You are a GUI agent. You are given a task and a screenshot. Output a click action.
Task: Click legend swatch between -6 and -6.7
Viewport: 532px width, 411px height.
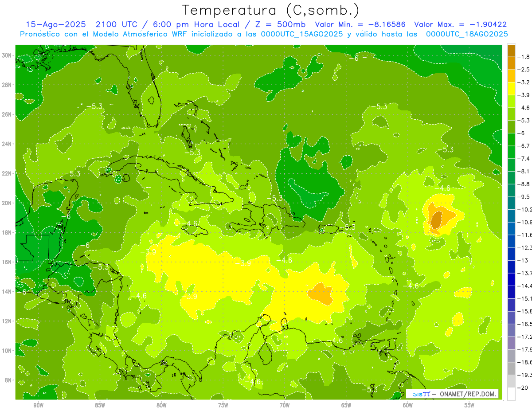(511, 140)
